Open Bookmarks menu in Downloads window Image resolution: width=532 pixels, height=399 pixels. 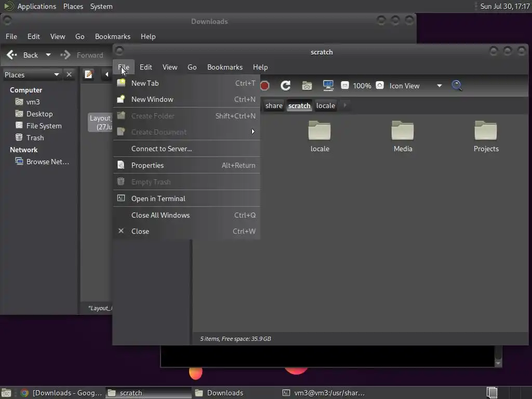coord(113,36)
